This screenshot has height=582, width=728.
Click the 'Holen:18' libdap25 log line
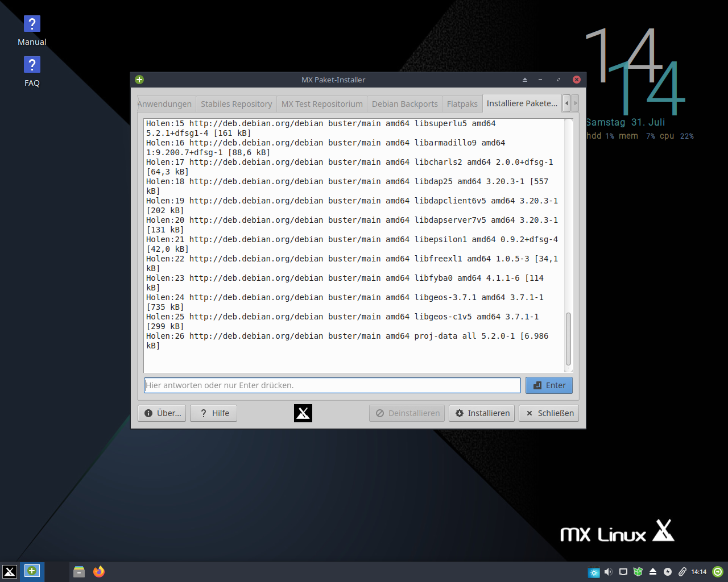tap(348, 186)
